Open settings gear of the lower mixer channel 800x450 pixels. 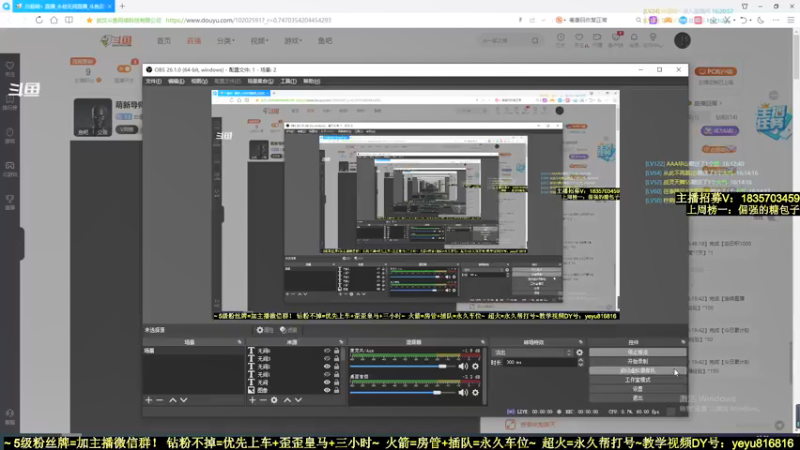[476, 392]
